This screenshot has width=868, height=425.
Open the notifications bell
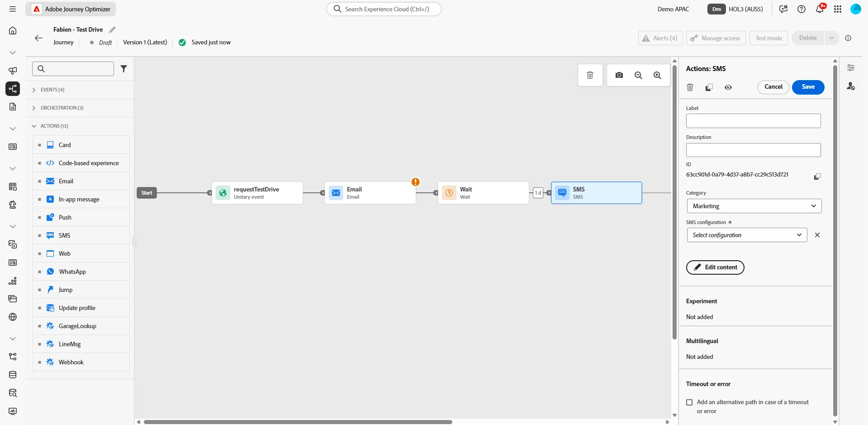click(x=820, y=9)
